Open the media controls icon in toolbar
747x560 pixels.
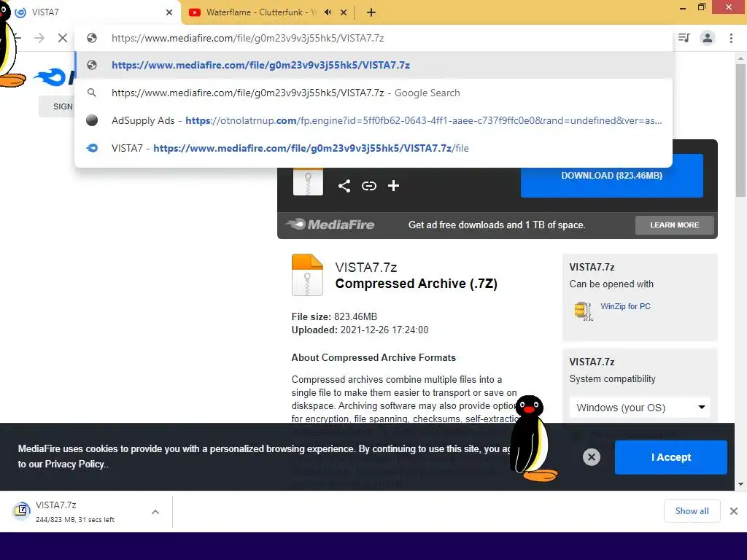pos(684,38)
